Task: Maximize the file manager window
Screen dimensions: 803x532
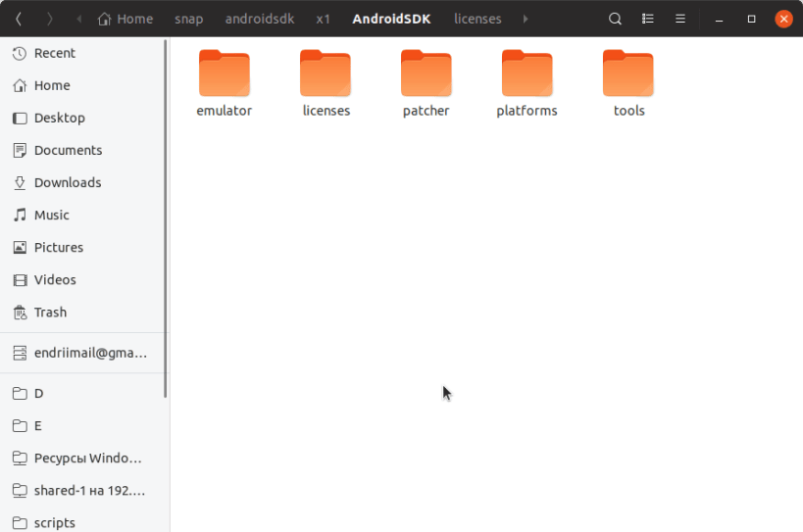Action: pos(751,19)
